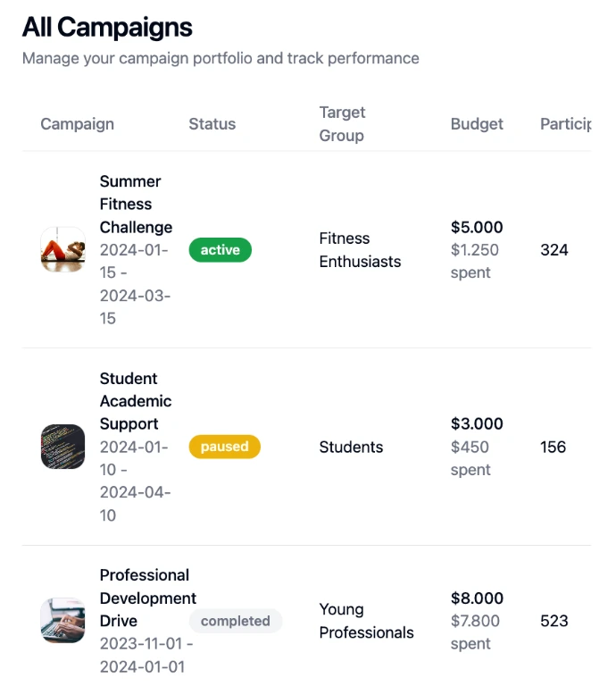Click the 324 participants value
This screenshot has width=616, height=686.
pos(554,250)
